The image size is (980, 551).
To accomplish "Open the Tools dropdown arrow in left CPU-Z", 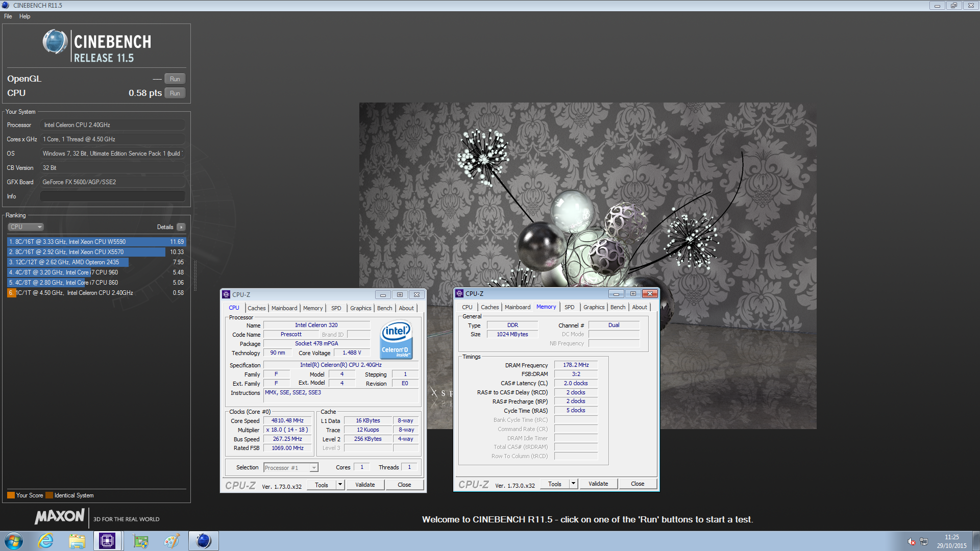I will pos(340,485).
